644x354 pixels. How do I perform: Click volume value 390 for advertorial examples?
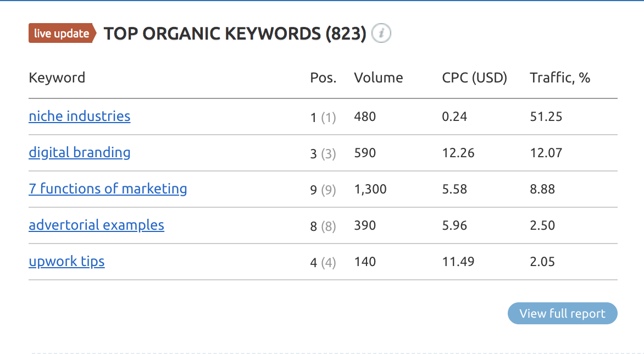(365, 225)
